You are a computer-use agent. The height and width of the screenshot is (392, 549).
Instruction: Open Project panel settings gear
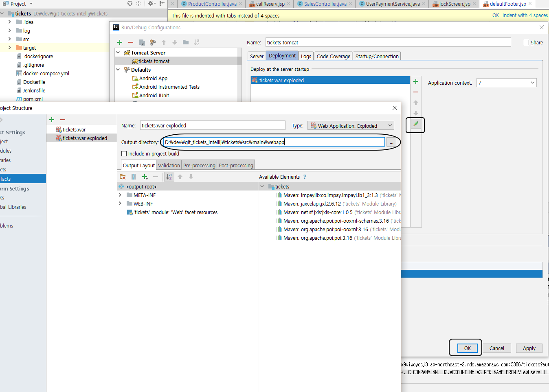(152, 3)
